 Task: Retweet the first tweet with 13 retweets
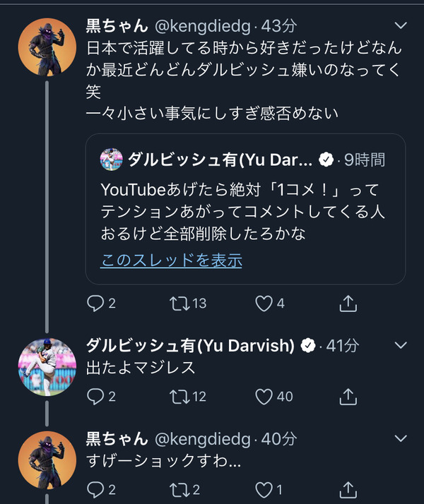pos(179,304)
